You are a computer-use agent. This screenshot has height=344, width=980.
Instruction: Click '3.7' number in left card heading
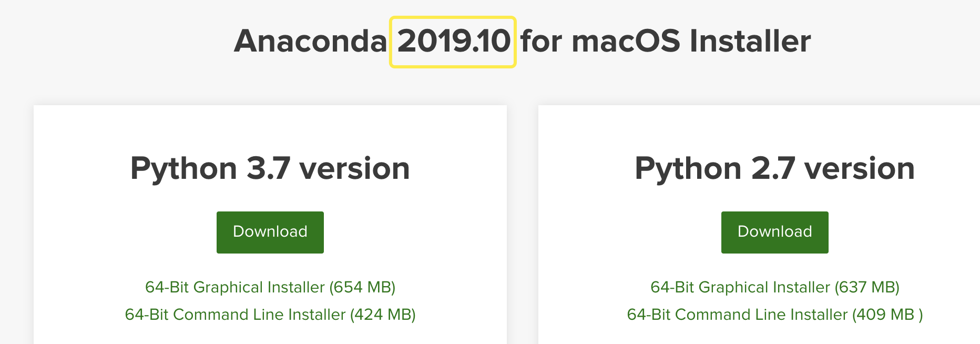pyautogui.click(x=268, y=168)
